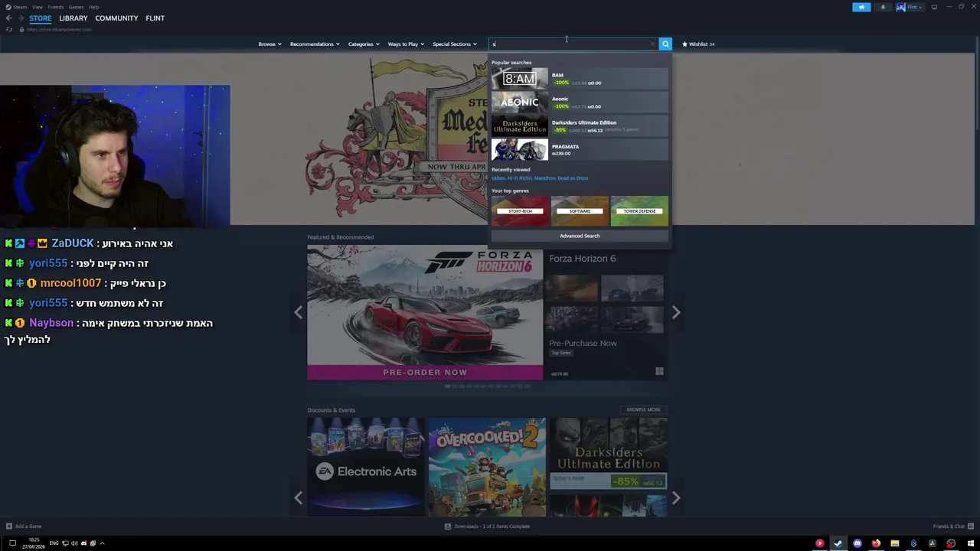Open the Steam menu
This screenshot has width=980, height=551.
click(x=20, y=7)
